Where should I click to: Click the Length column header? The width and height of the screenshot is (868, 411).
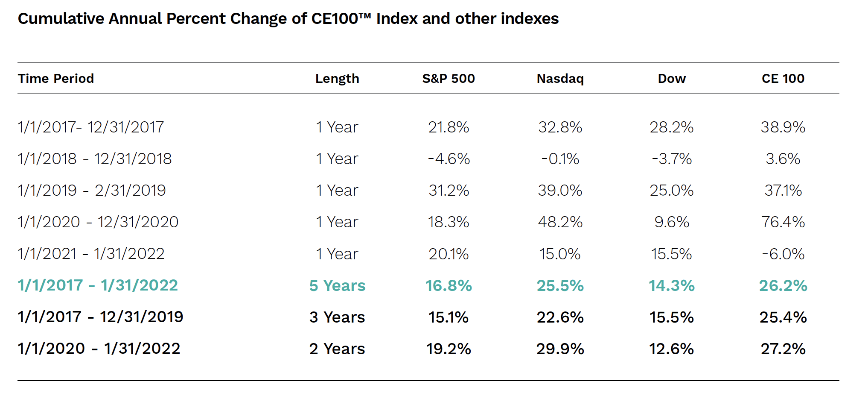[337, 79]
